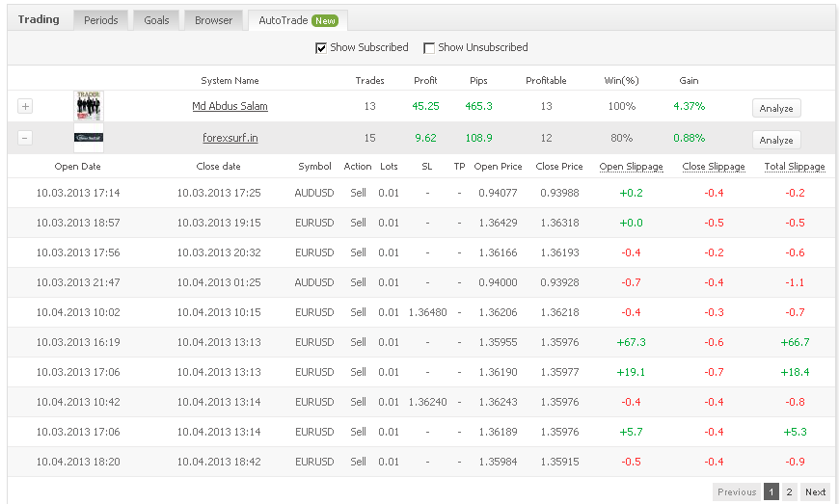Click total slippage -1.1

pyautogui.click(x=795, y=282)
